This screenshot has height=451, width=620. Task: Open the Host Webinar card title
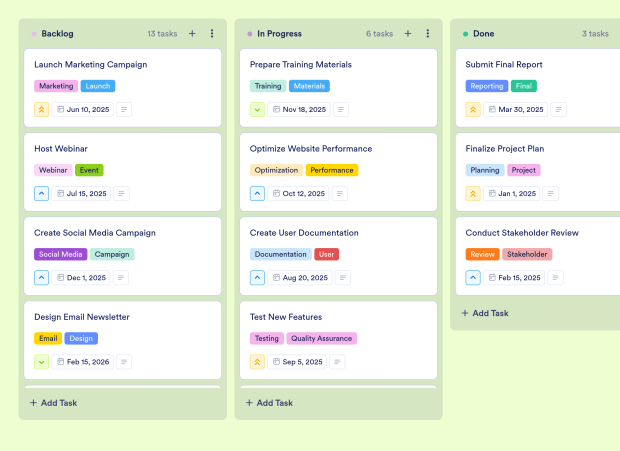tap(61, 149)
